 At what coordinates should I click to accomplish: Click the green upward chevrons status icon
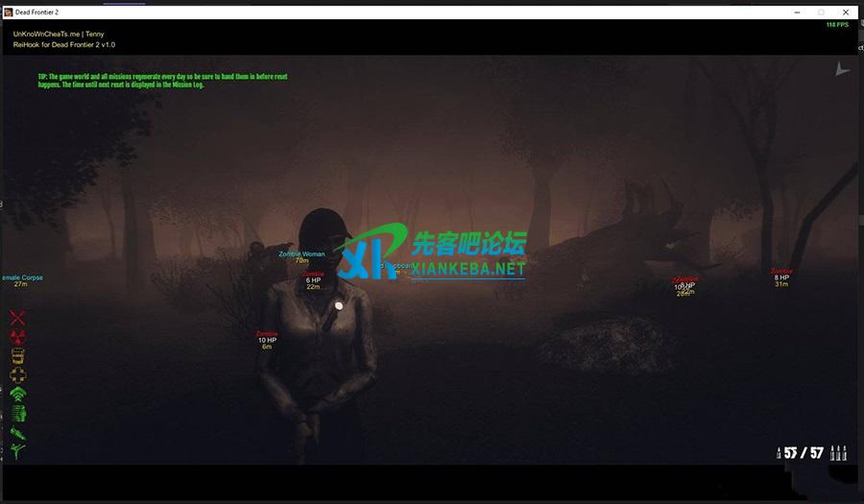pyautogui.click(x=17, y=395)
